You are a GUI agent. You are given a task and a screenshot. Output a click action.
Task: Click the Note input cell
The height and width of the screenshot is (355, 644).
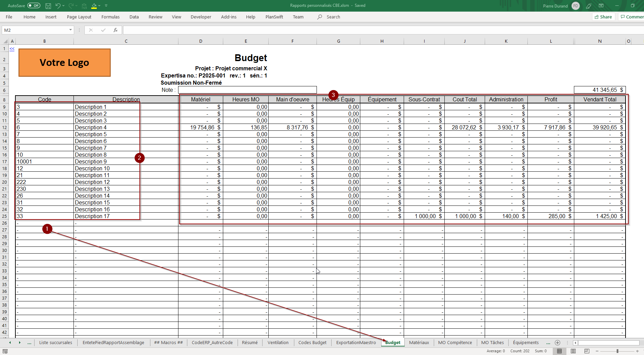pyautogui.click(x=247, y=90)
